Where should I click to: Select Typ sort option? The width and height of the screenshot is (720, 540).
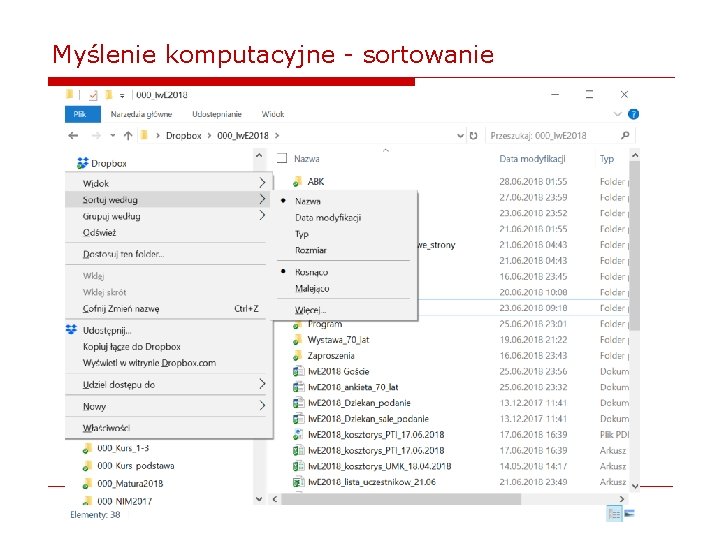point(302,234)
